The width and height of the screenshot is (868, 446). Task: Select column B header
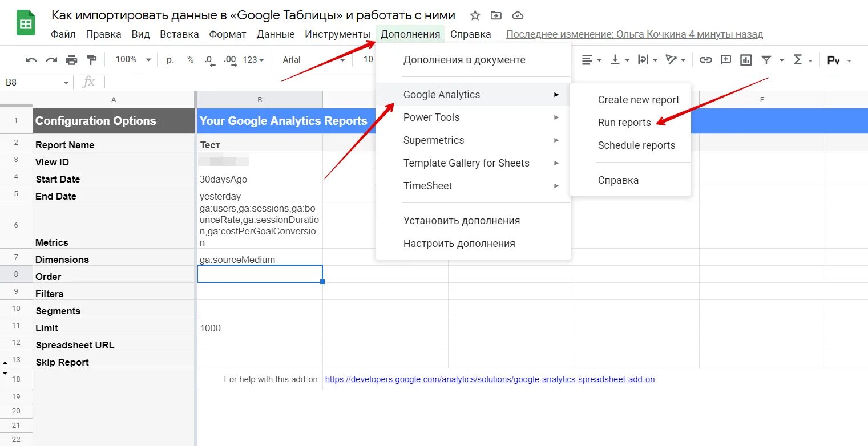pos(260,100)
